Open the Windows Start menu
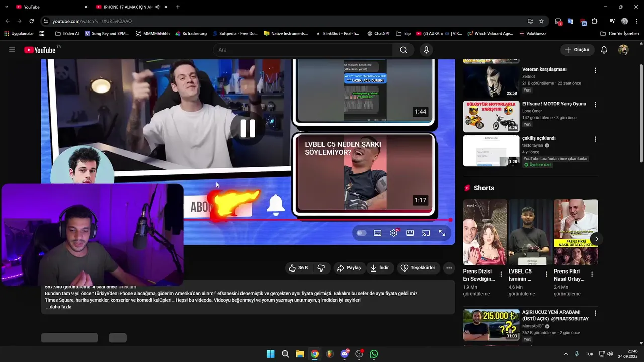The image size is (644, 362). point(270,354)
